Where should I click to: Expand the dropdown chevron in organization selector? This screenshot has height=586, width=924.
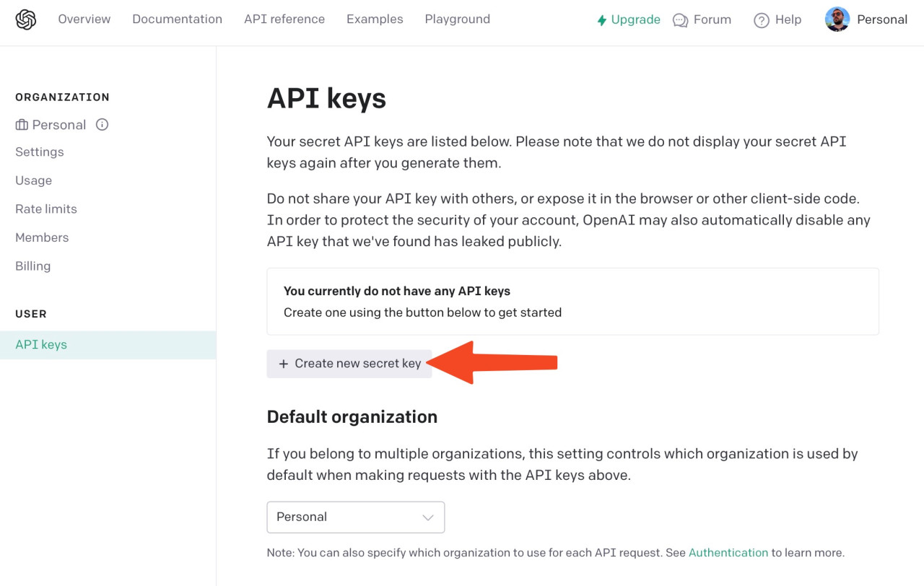(x=427, y=517)
